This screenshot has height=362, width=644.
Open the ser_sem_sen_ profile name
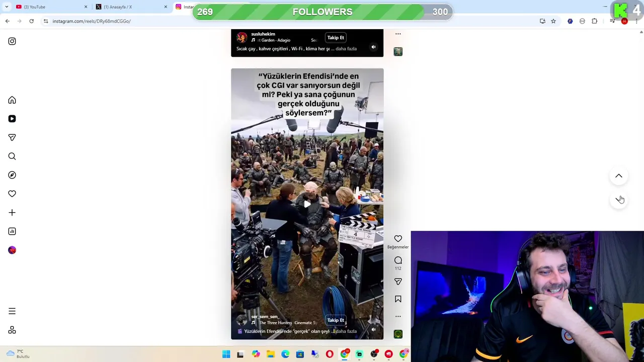click(265, 317)
